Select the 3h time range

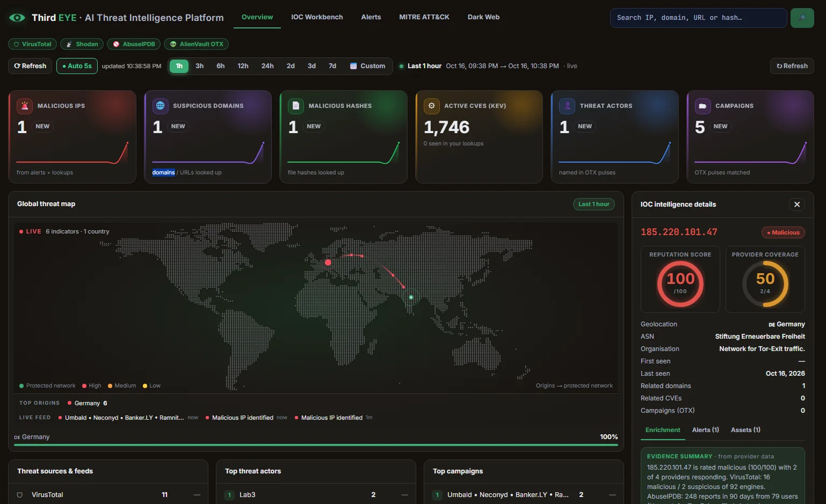[200, 66]
